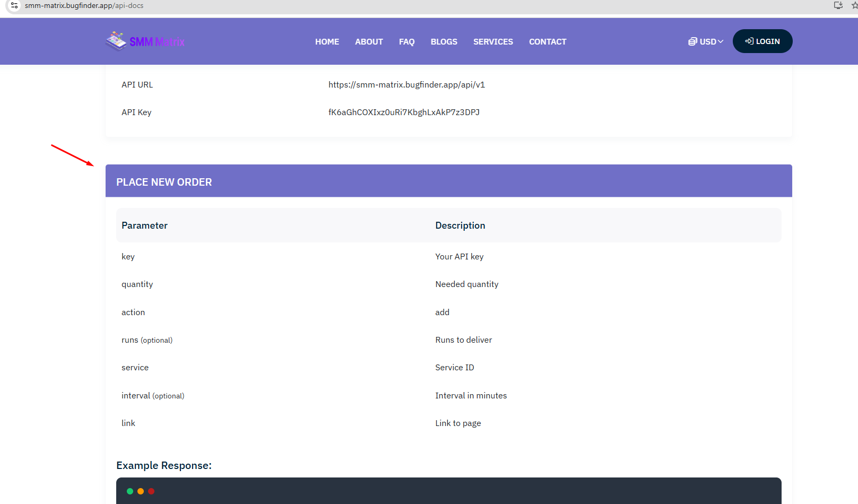Click 'Link to page' description
This screenshot has height=504, width=858.
coord(458,423)
